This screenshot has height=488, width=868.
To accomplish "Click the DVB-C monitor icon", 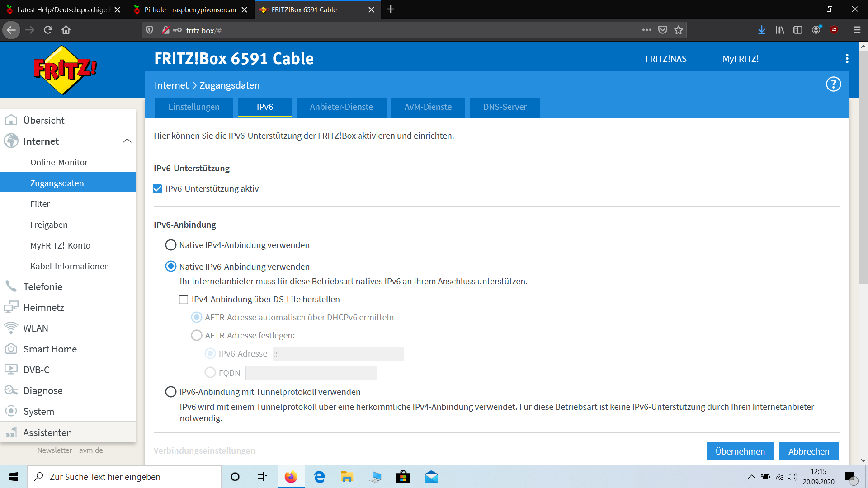I will coord(11,370).
